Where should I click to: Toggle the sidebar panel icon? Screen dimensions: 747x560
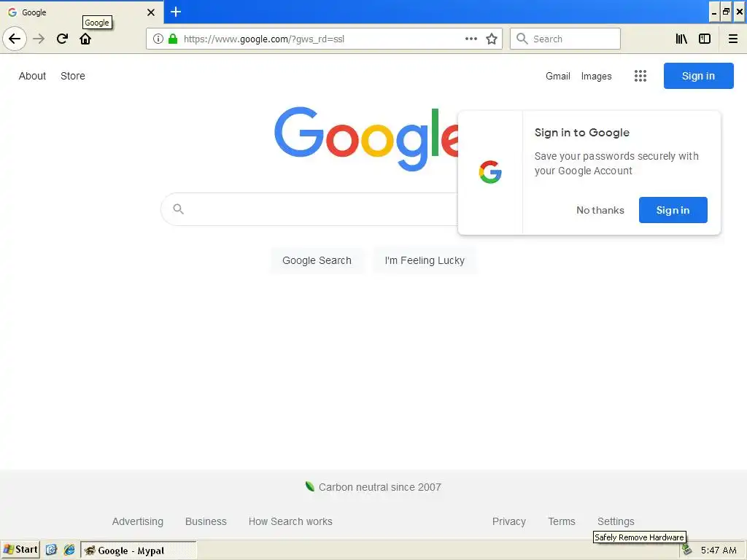705,39
